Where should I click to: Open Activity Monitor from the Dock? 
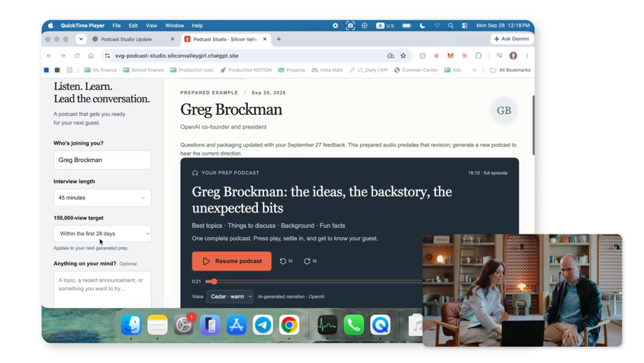pyautogui.click(x=327, y=325)
